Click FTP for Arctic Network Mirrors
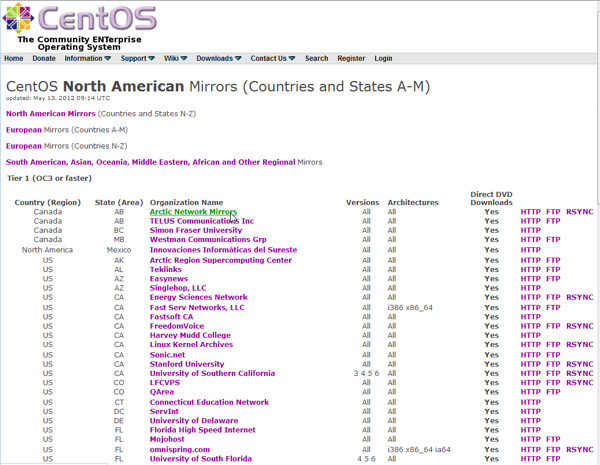 point(553,212)
